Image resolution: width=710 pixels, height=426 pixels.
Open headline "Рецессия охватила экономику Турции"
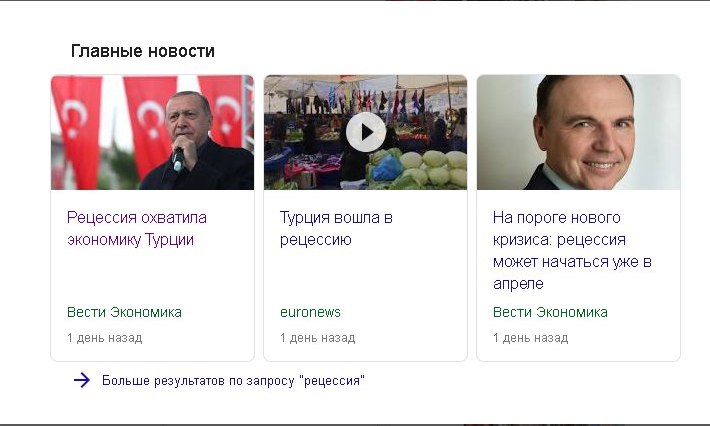tap(137, 228)
